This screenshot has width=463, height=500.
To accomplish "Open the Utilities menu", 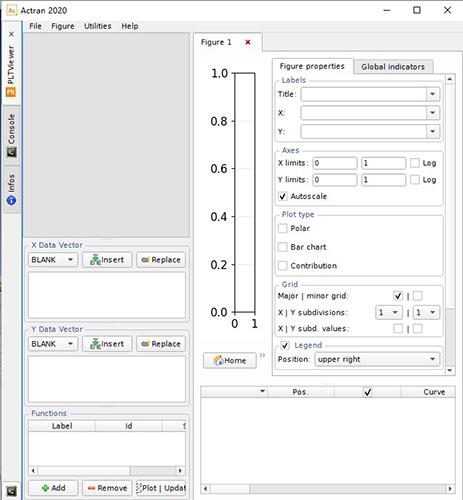I will pos(98,26).
